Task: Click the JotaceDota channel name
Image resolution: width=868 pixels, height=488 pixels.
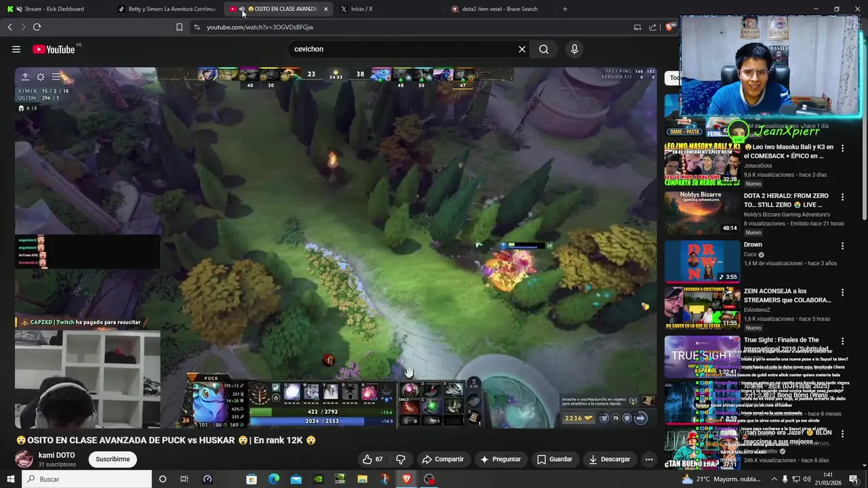Action: coord(758,165)
